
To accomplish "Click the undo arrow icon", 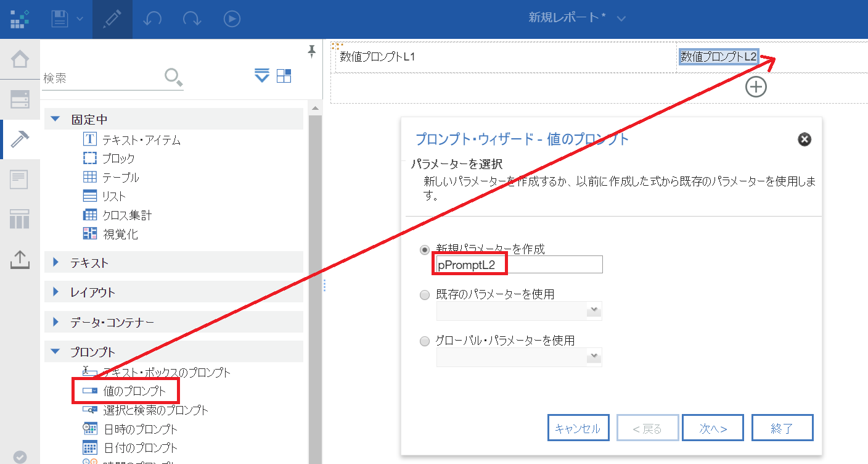I will tap(152, 19).
